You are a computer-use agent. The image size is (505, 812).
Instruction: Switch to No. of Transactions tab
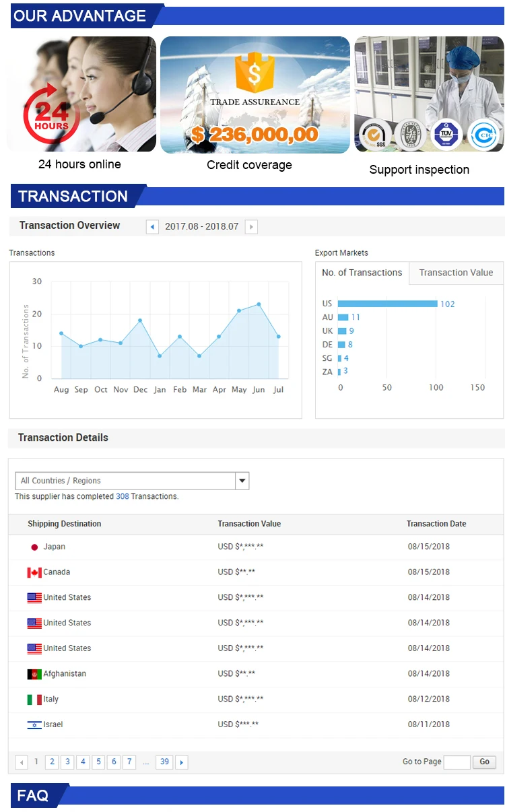click(x=362, y=273)
